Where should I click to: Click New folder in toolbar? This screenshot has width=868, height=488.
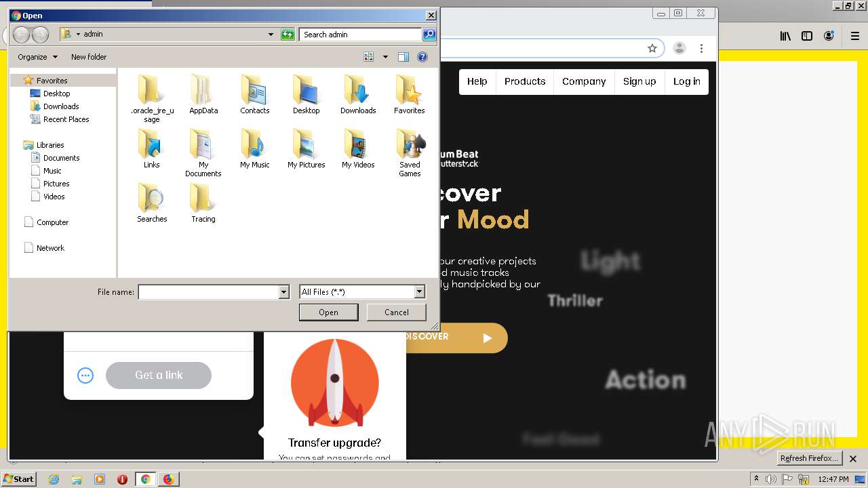pos(89,57)
